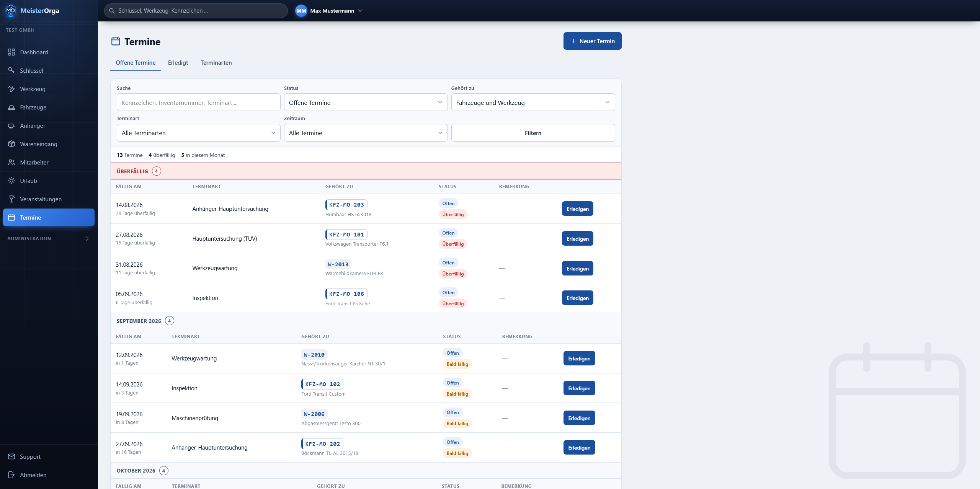
Task: Click the KFZ-MO 101 license plate badge
Action: (x=346, y=235)
